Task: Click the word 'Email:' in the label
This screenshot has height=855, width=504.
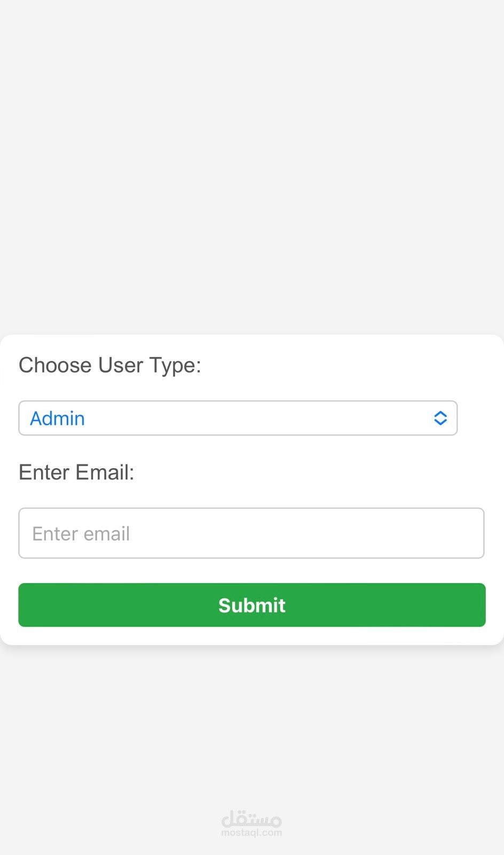Action: [x=105, y=472]
